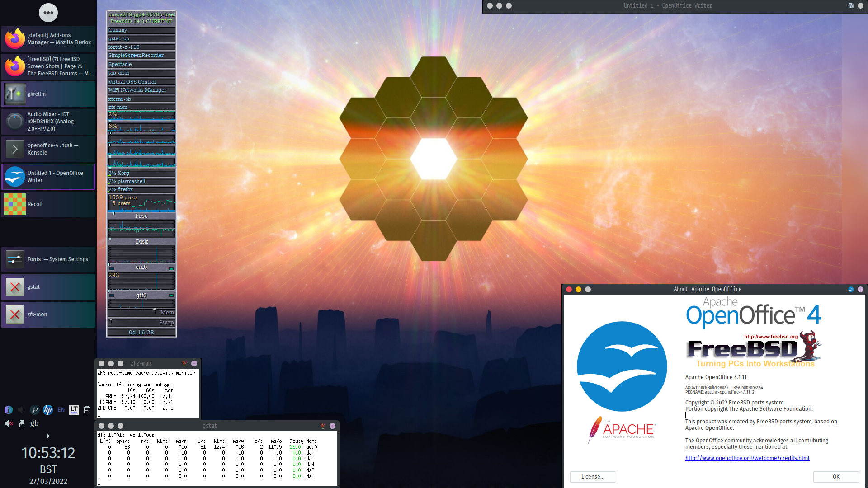Click the gstat disk statistics icon
868x488 pixels.
(15, 286)
